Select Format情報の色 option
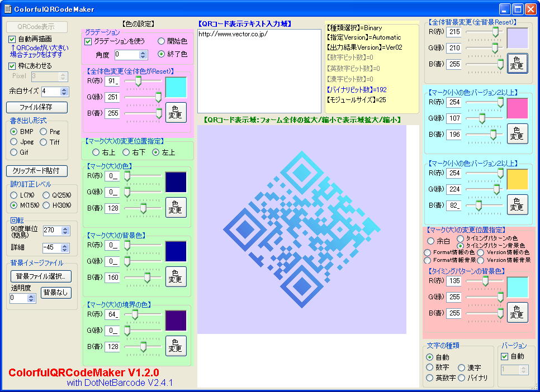This screenshot has width=540, height=392. point(428,252)
